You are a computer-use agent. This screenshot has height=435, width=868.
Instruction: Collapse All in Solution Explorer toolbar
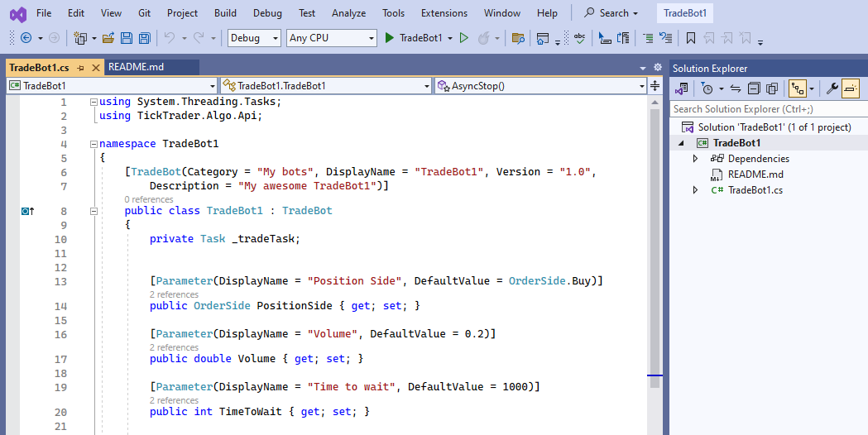pyautogui.click(x=754, y=88)
